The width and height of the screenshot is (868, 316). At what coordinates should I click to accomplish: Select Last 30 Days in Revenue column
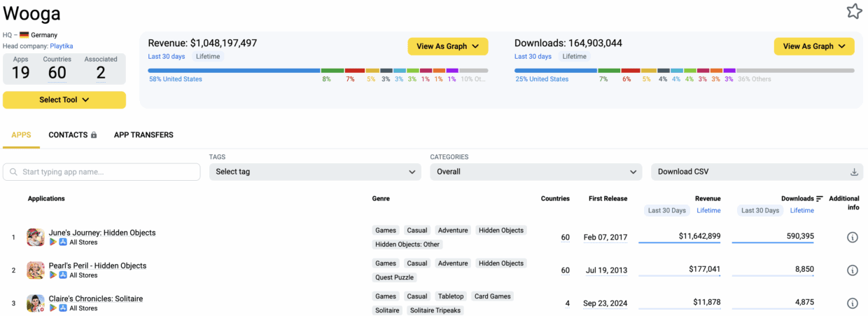666,210
